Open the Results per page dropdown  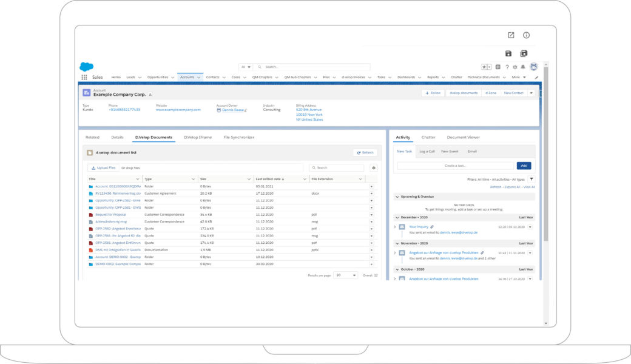[x=346, y=275]
